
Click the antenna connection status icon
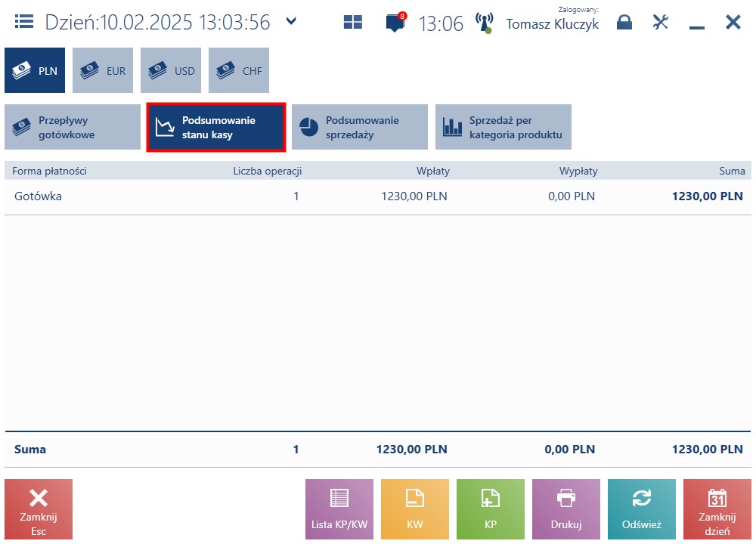pos(484,23)
